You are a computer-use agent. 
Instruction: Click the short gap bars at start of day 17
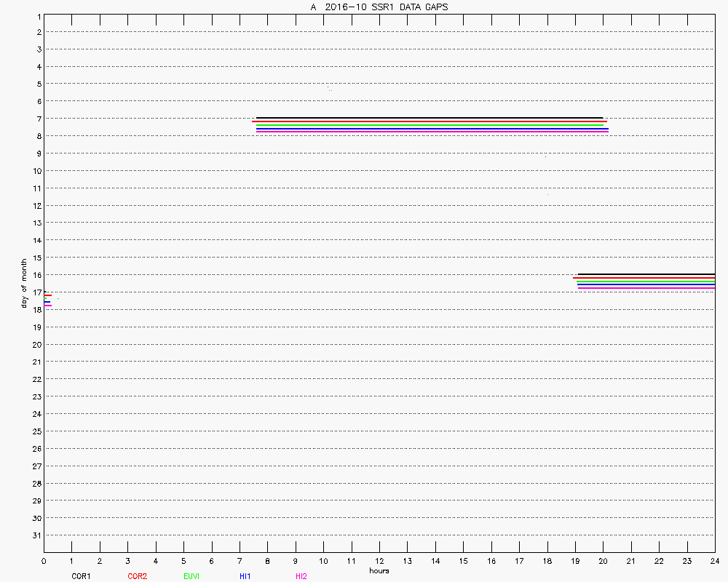click(47, 300)
